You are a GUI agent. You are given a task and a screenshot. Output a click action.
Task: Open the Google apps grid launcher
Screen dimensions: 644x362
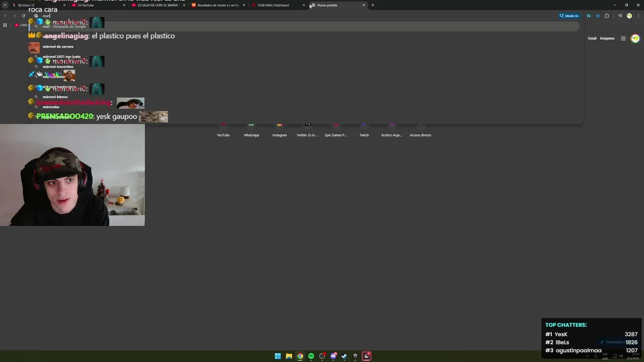[623, 38]
